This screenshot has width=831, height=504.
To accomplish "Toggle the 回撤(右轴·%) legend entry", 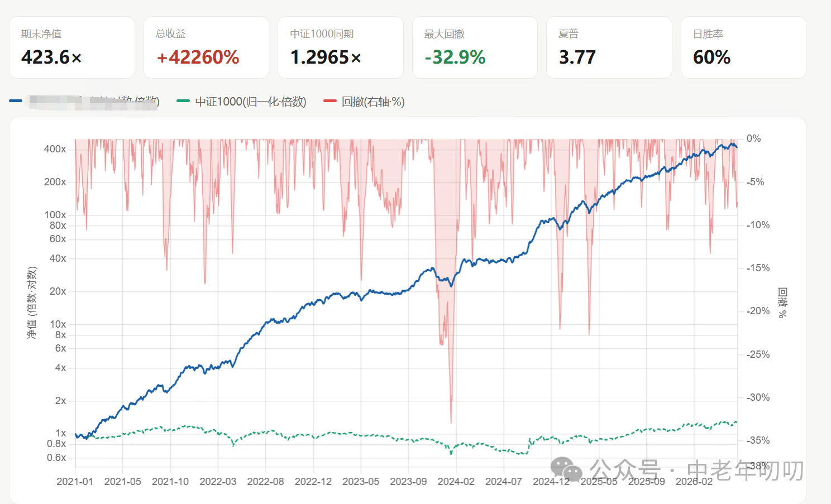I will coord(364,102).
